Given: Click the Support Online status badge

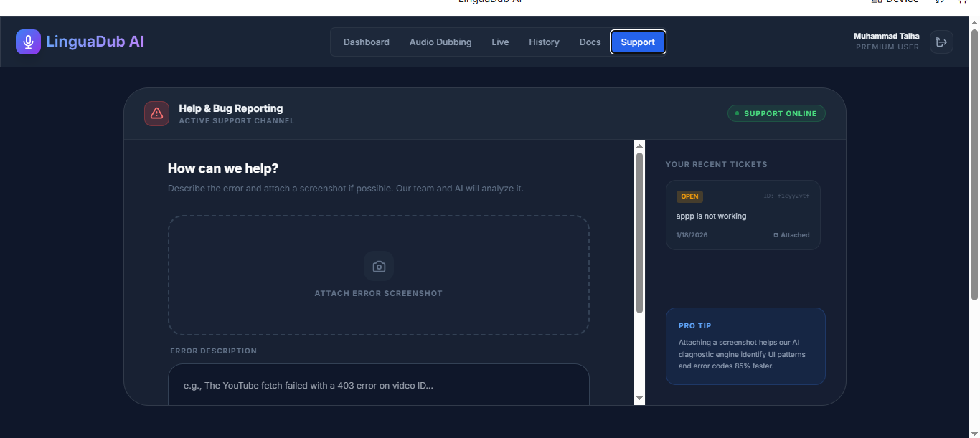Looking at the screenshot, I should point(776,113).
